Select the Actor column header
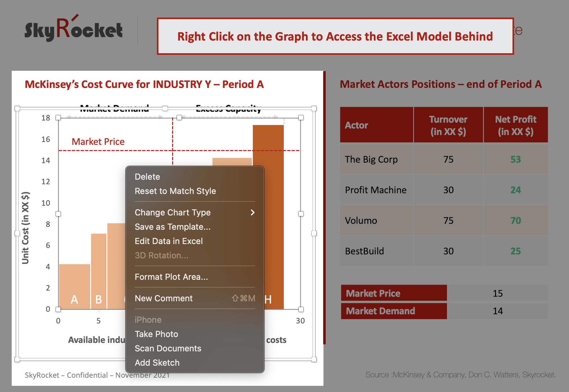The width and height of the screenshot is (569, 392). [377, 125]
